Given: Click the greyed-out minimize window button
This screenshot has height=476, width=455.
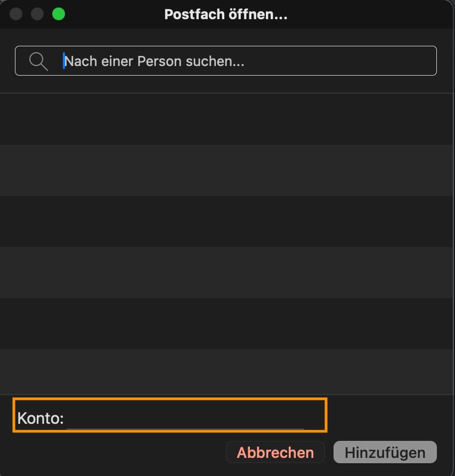Looking at the screenshot, I should tap(37, 14).
